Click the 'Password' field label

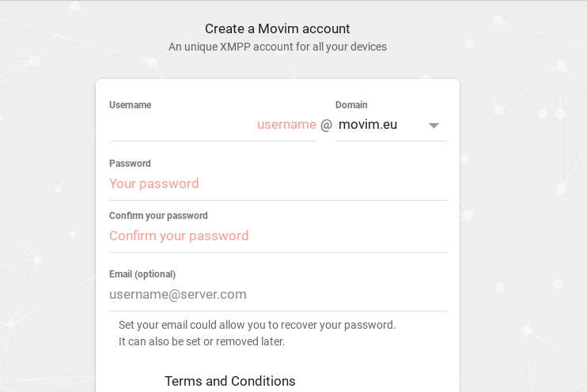(130, 164)
